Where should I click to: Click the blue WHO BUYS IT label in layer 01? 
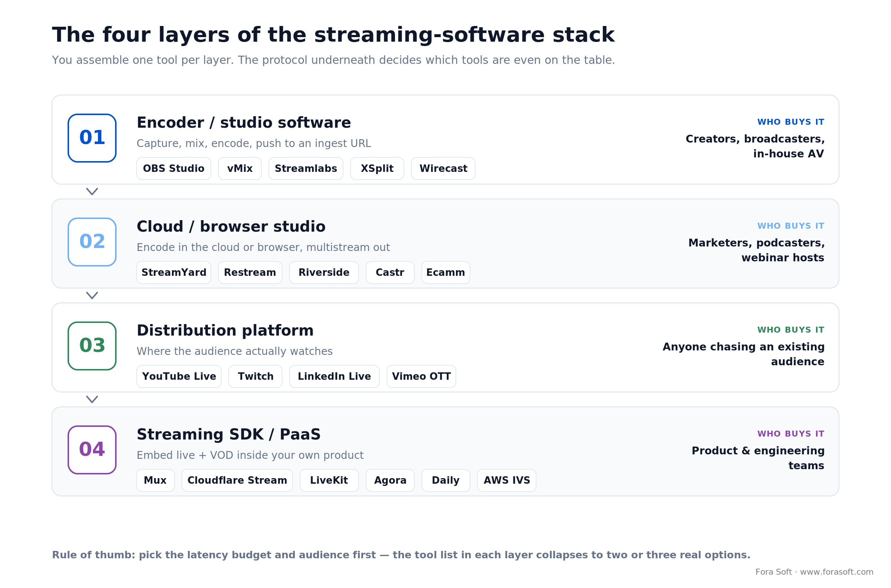click(x=790, y=122)
